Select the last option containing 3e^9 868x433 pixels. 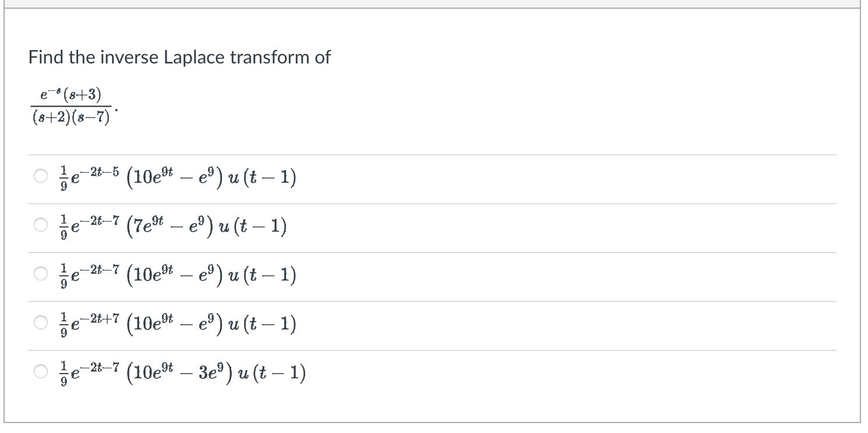(x=40, y=372)
